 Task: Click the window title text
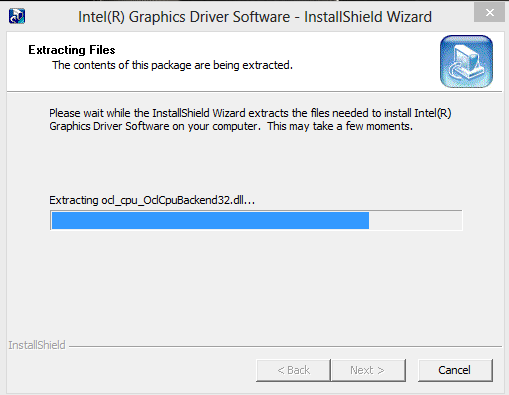click(x=255, y=17)
